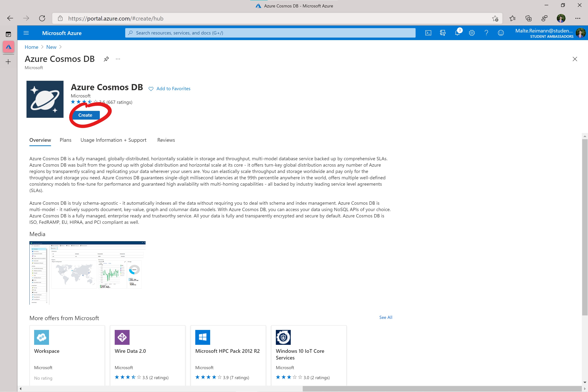Click the Azure search resources box
Image resolution: width=588 pixels, height=392 pixels.
coord(270,33)
